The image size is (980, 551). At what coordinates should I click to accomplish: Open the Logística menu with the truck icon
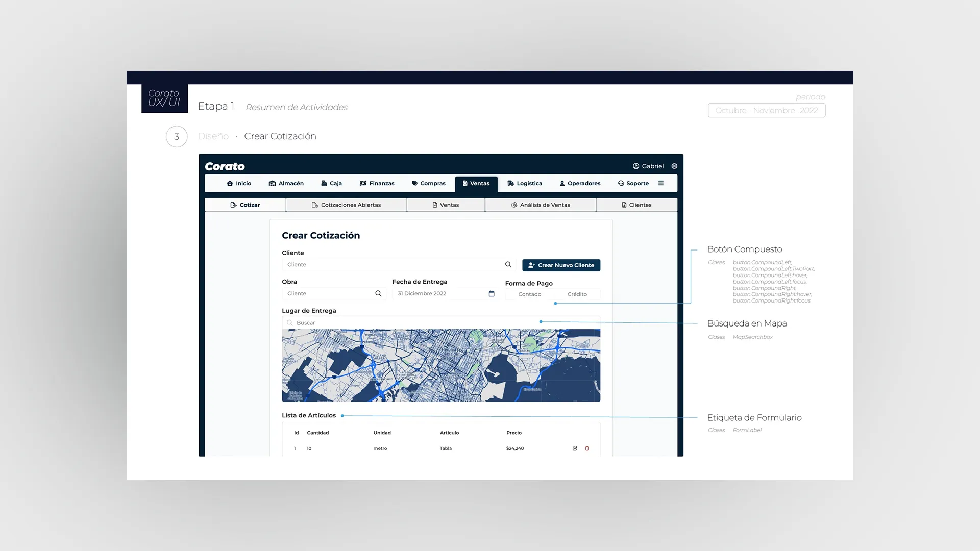[x=525, y=183]
